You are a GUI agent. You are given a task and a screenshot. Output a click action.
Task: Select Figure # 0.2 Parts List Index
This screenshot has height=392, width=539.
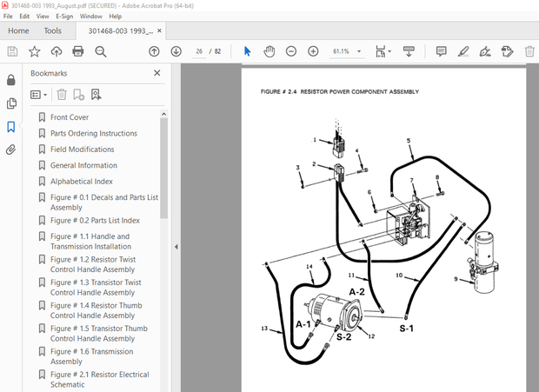(x=95, y=221)
